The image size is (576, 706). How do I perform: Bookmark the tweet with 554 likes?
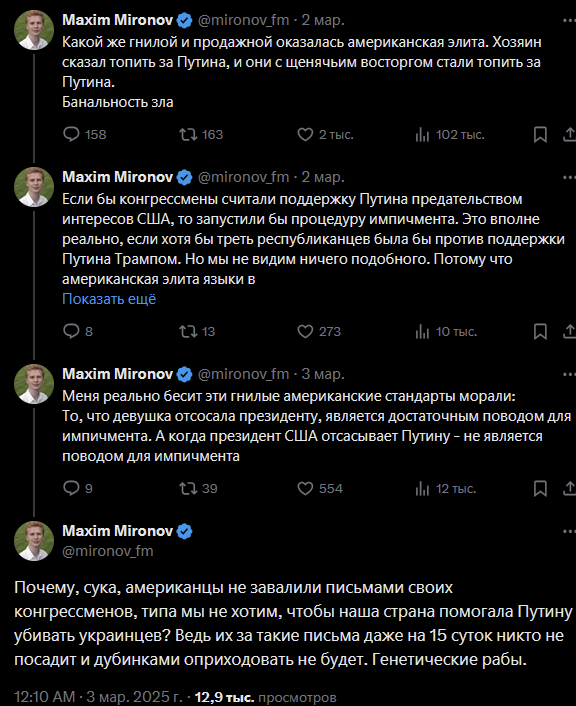click(x=540, y=489)
